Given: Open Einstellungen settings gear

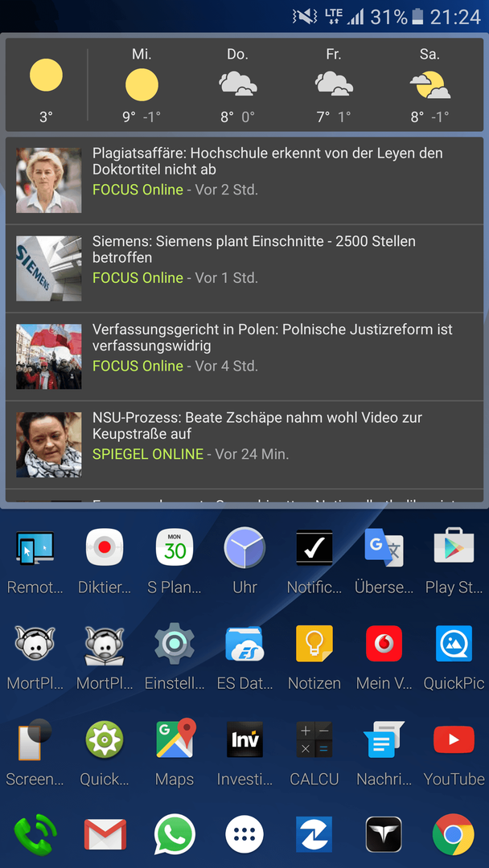Looking at the screenshot, I should pyautogui.click(x=175, y=644).
